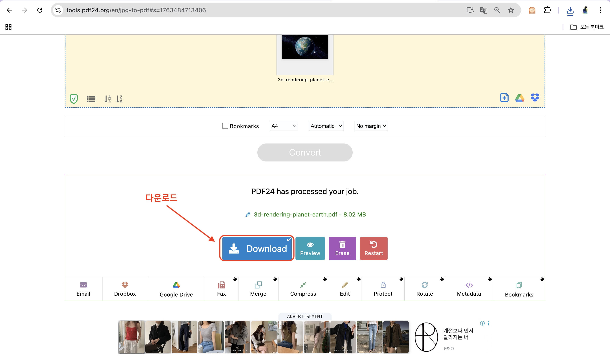Open the A4 page size dropdown
This screenshot has width=610, height=364.
pyautogui.click(x=284, y=126)
